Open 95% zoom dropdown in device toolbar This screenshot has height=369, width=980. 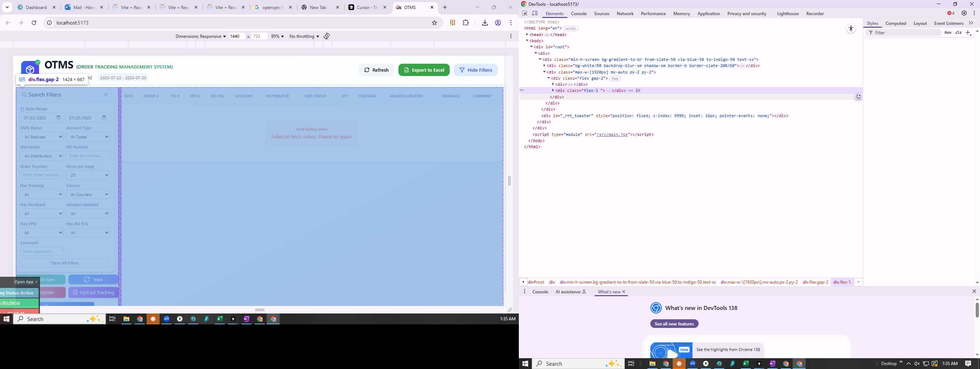point(277,36)
